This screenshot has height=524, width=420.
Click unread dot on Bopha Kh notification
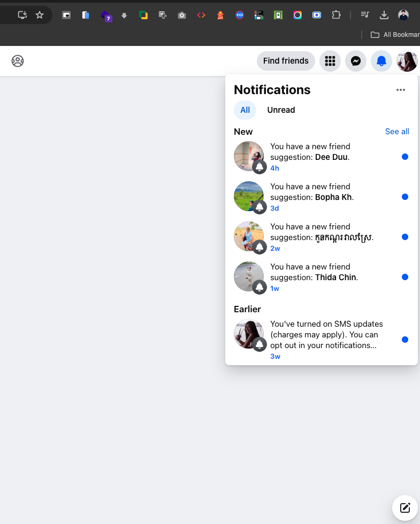coord(405,197)
